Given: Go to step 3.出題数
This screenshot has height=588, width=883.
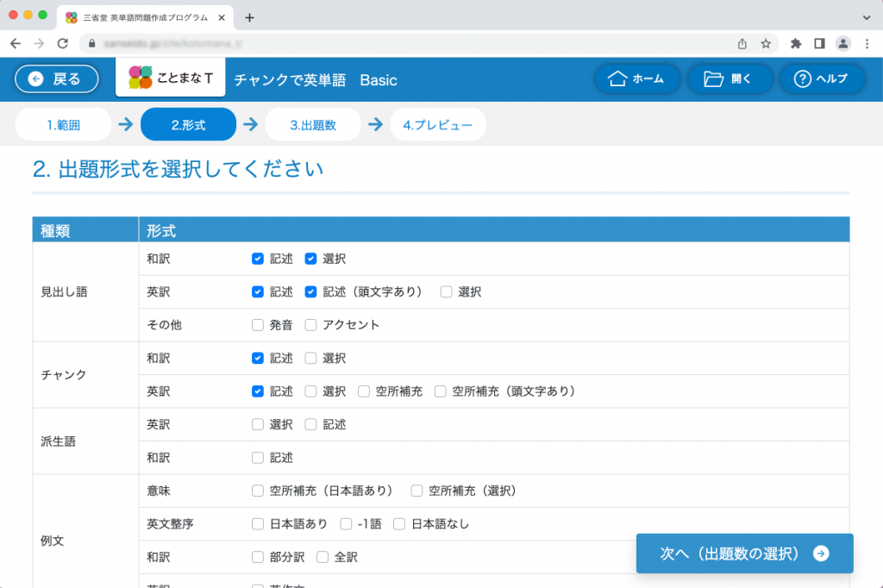Looking at the screenshot, I should tap(313, 124).
